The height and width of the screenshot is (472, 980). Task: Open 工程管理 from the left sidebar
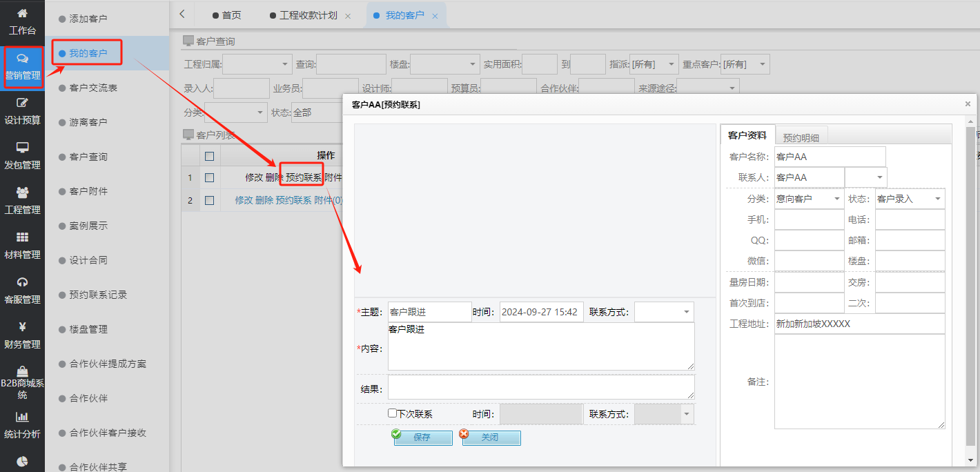click(x=22, y=200)
